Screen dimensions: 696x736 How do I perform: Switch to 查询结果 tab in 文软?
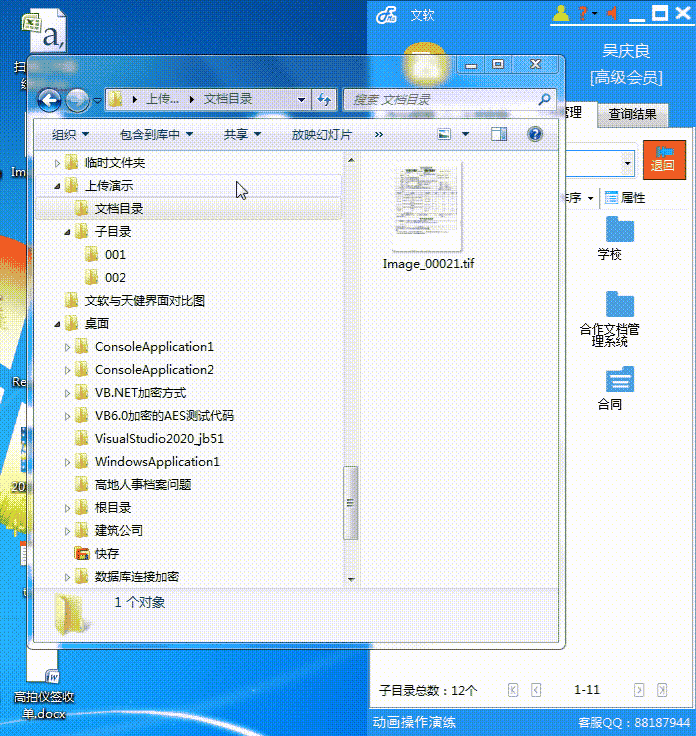click(x=632, y=114)
